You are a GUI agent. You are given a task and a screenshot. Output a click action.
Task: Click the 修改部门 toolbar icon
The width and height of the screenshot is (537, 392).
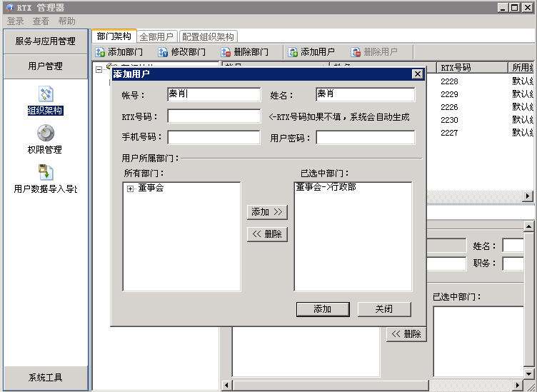(x=163, y=52)
